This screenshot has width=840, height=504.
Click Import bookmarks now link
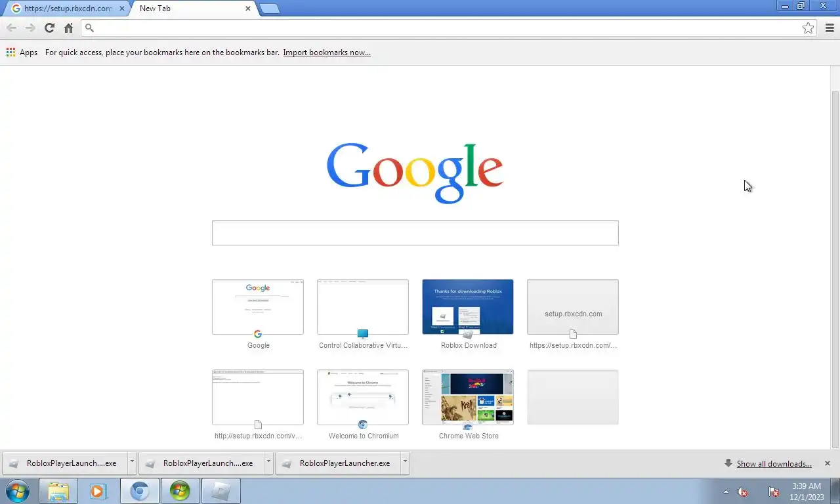327,52
